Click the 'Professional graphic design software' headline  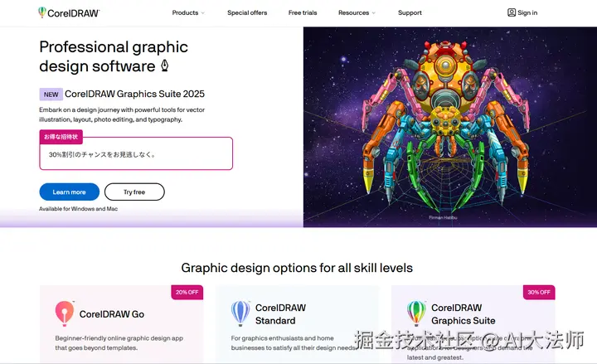coord(114,56)
